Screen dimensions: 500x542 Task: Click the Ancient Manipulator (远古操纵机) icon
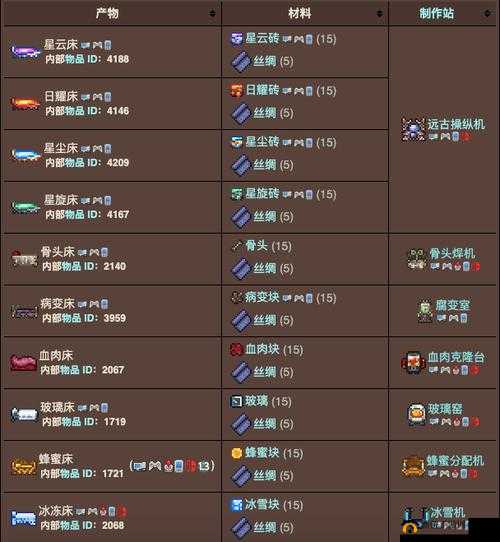414,129
